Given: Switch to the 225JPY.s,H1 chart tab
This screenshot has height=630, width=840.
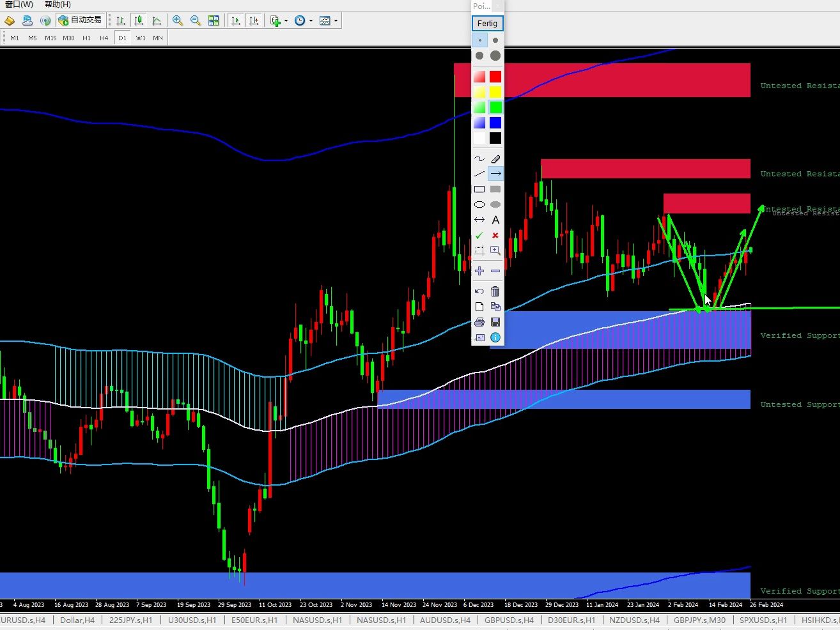Looking at the screenshot, I should 131,620.
